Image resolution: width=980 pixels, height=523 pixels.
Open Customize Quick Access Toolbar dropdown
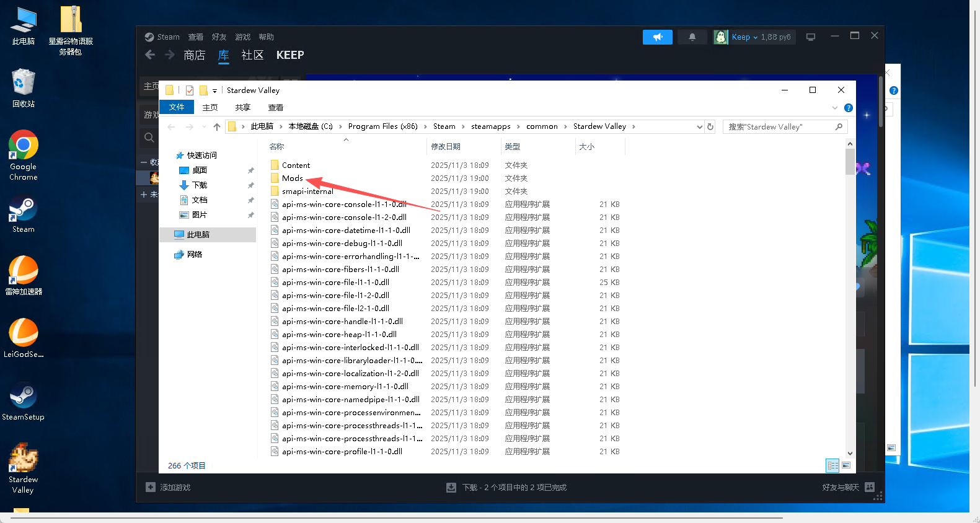point(214,90)
